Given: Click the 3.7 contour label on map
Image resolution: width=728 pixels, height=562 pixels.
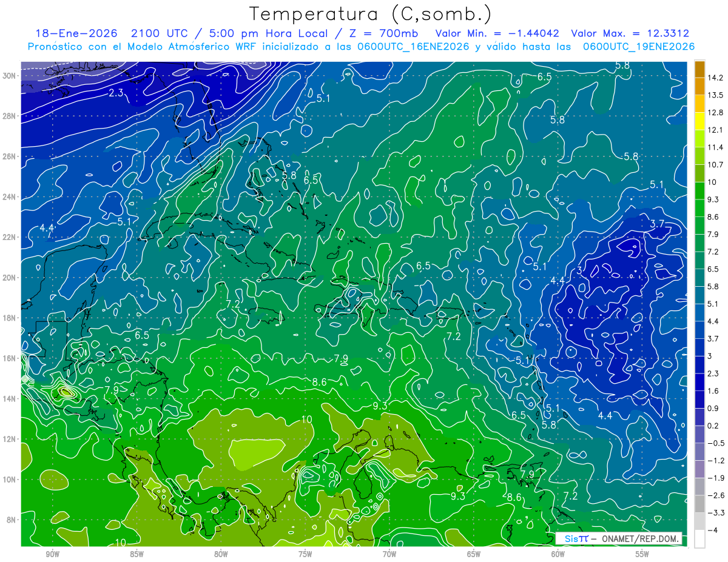Looking at the screenshot, I should [x=657, y=224].
